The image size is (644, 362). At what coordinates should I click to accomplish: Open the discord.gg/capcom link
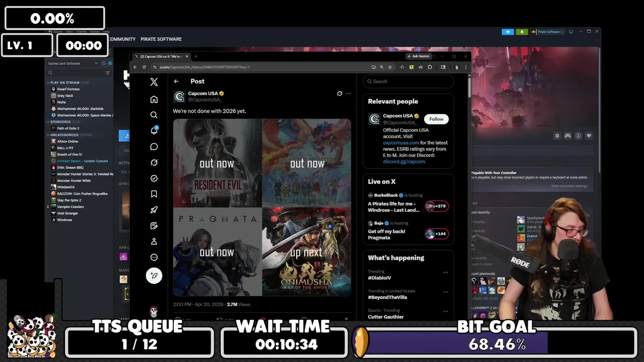point(404,161)
